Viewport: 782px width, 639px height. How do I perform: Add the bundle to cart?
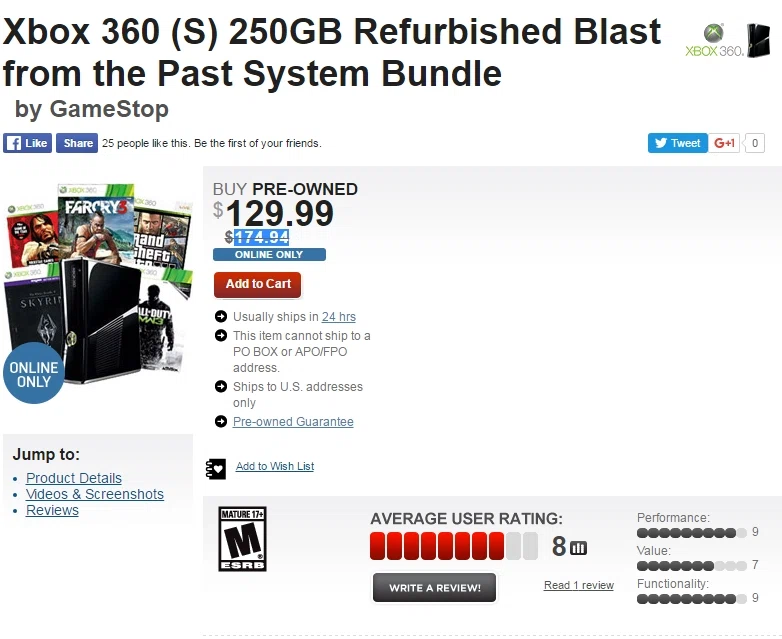[x=257, y=284]
